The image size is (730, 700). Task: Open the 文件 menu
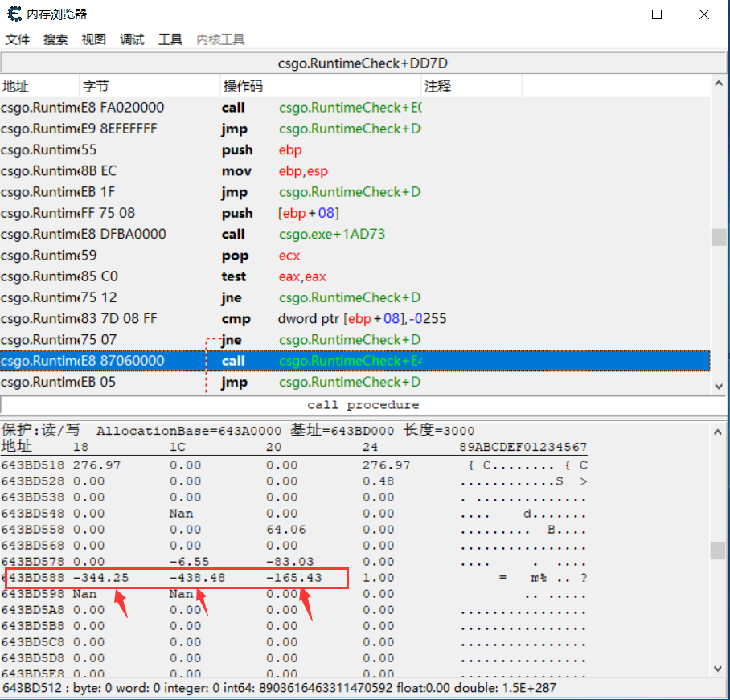18,39
